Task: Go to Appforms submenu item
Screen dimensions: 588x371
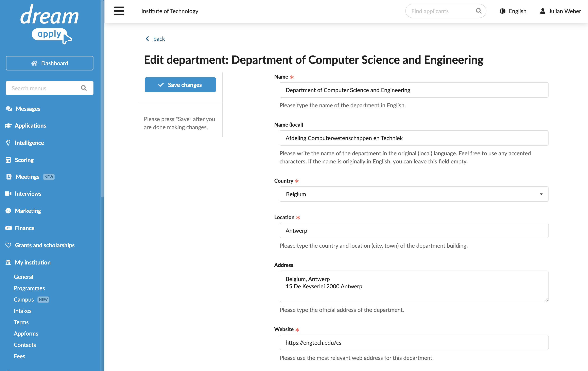Action: tap(26, 333)
